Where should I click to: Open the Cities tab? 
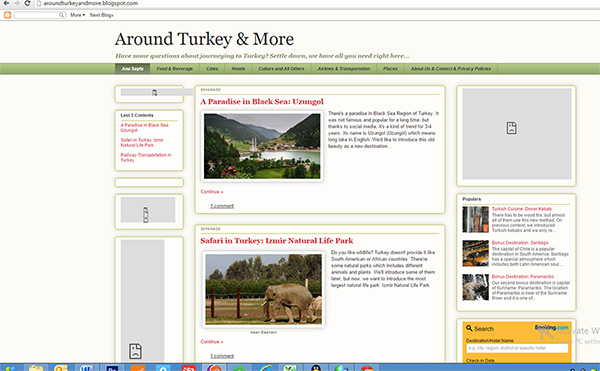pos(212,68)
